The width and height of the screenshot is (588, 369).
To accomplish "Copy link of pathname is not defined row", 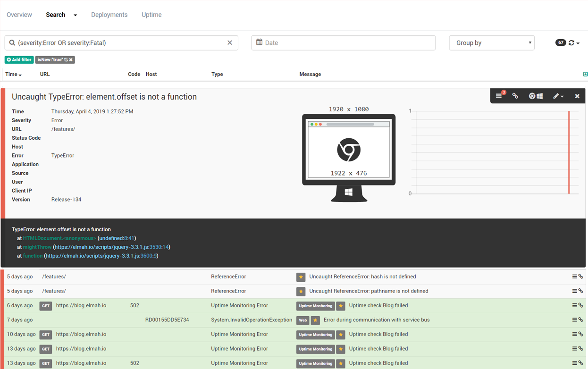I will tap(581, 291).
